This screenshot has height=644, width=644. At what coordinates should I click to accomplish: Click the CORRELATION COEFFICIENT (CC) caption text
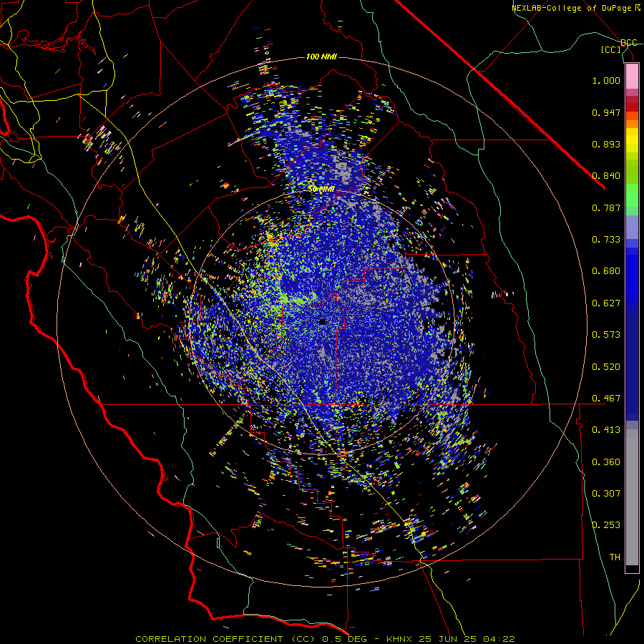click(225, 639)
